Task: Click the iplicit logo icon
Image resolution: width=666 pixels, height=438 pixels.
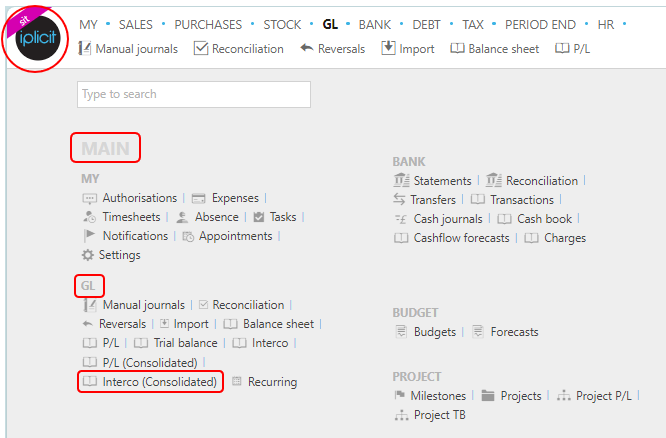Action: [x=37, y=38]
